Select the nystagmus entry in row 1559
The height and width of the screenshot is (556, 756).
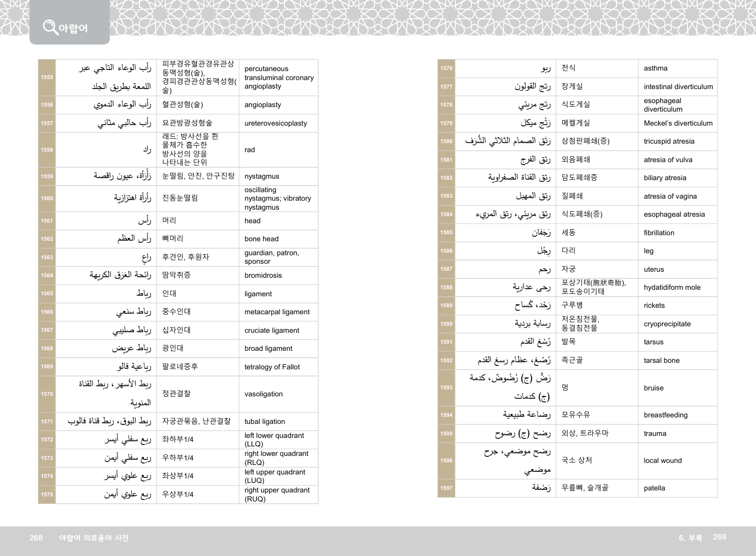(261, 176)
